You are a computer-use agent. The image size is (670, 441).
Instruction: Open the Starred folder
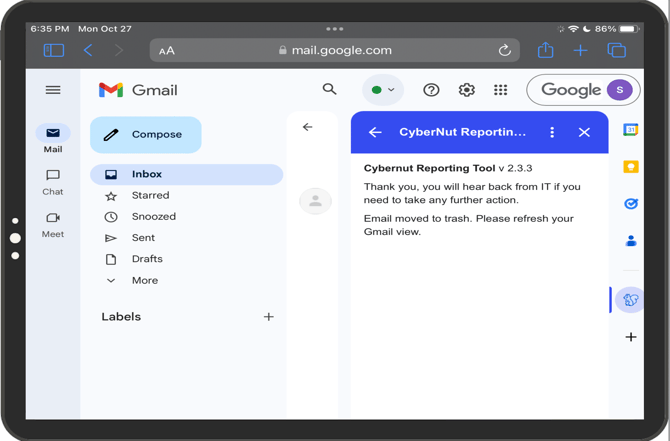coord(150,196)
